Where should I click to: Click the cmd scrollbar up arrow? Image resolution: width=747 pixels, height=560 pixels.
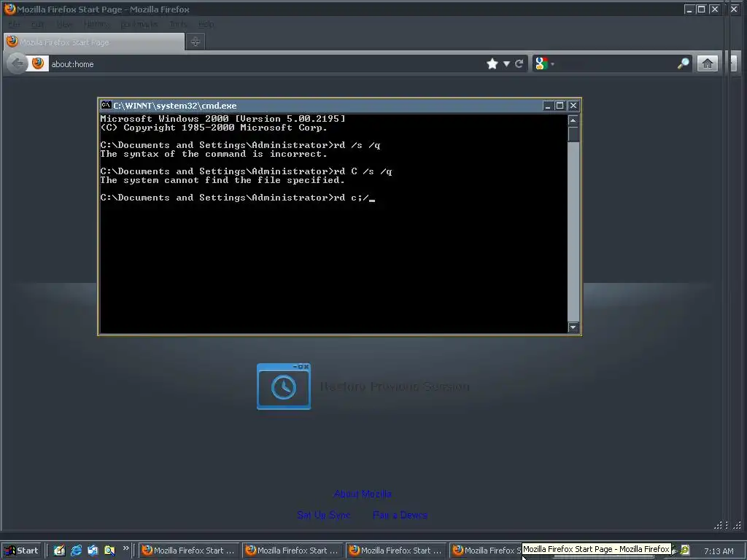tap(573, 120)
